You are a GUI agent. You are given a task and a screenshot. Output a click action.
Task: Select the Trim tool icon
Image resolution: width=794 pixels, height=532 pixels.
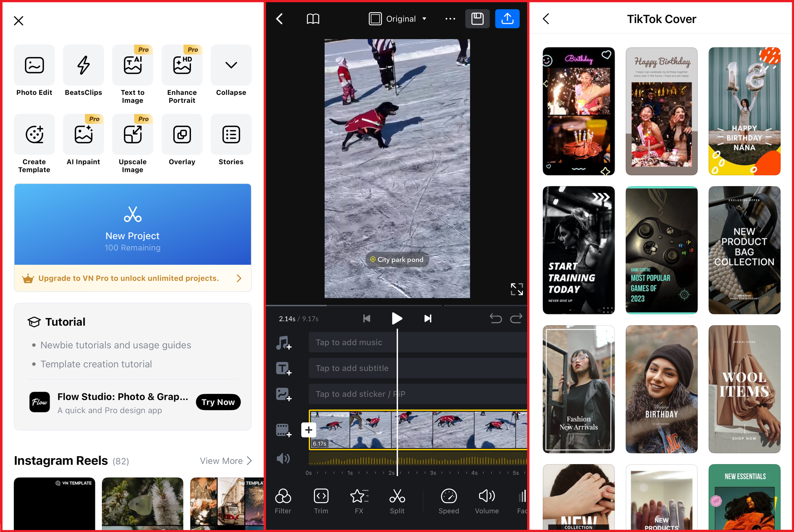[x=320, y=497]
